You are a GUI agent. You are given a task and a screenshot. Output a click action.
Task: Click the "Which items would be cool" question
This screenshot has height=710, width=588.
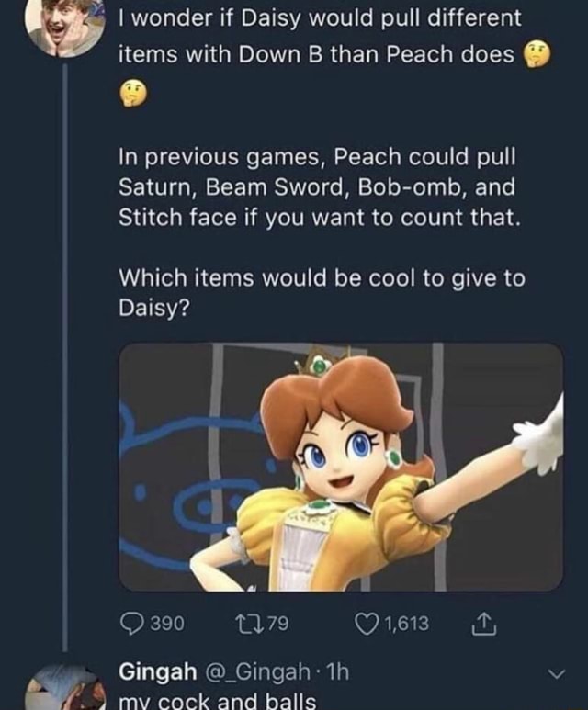click(322, 293)
